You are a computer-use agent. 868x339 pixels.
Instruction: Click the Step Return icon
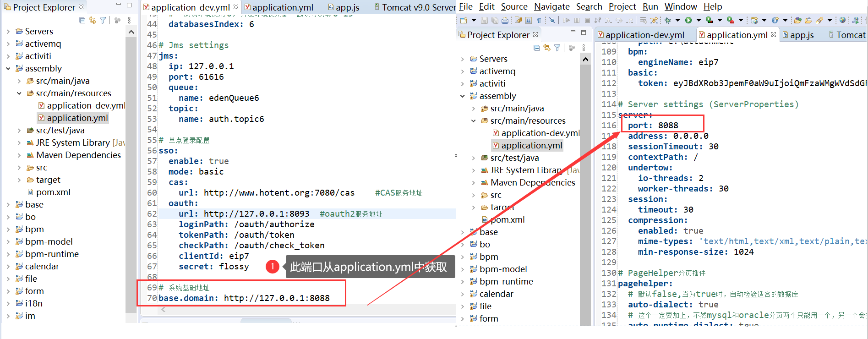630,21
